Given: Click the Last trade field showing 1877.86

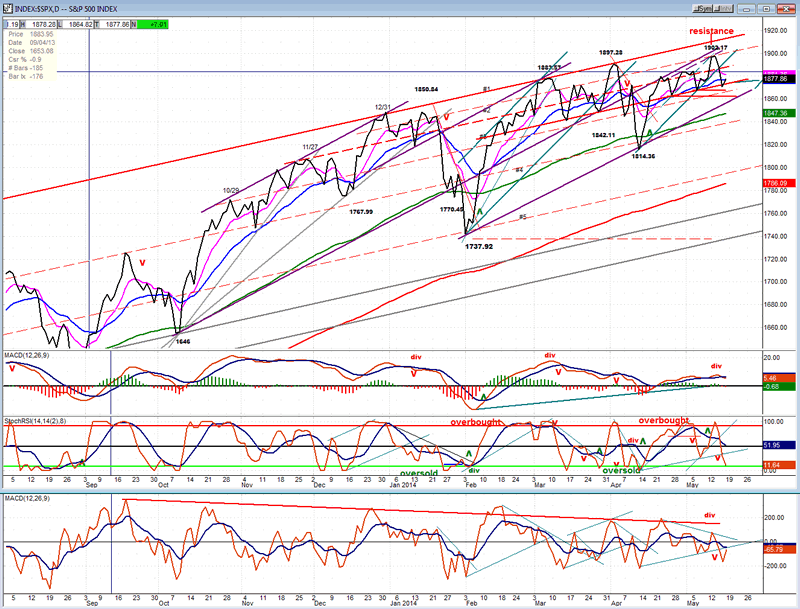Looking at the screenshot, I should (x=116, y=24).
